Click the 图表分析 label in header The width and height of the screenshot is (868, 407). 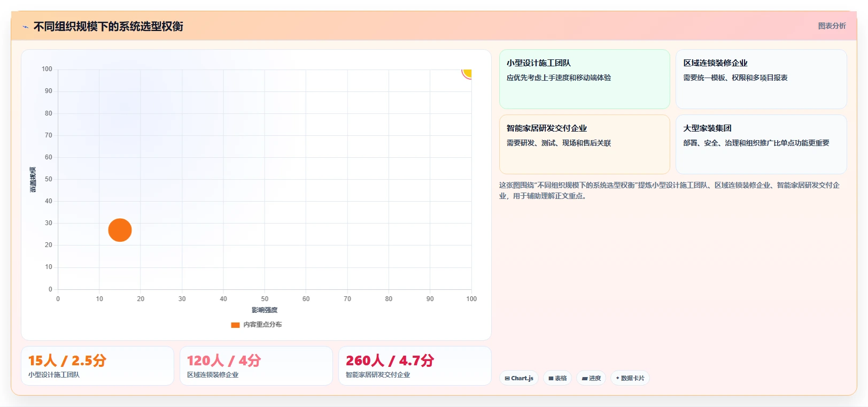pos(832,26)
